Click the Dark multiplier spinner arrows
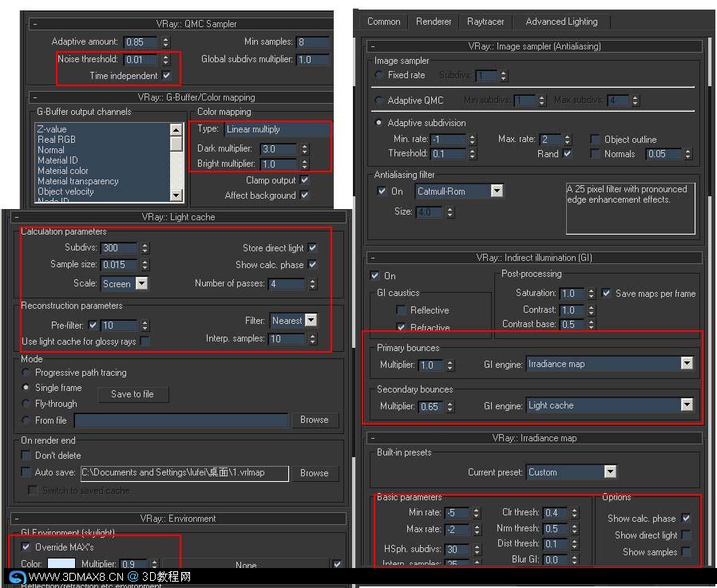 click(305, 149)
